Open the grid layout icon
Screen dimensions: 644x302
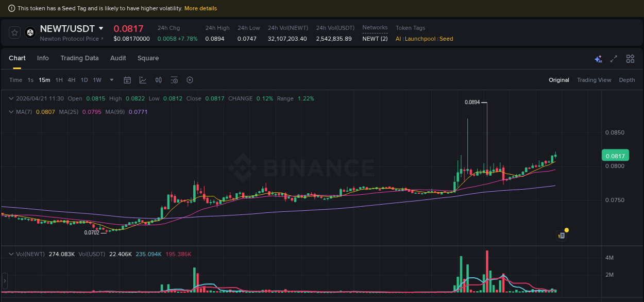coord(630,59)
